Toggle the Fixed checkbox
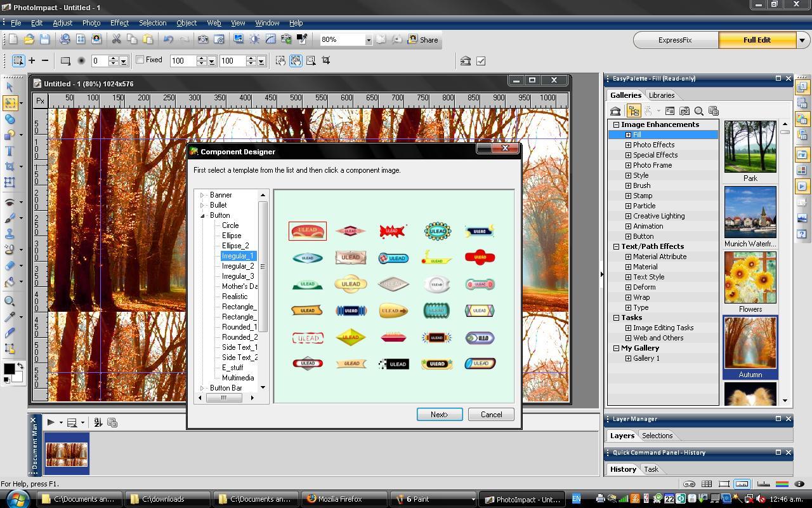 click(140, 60)
